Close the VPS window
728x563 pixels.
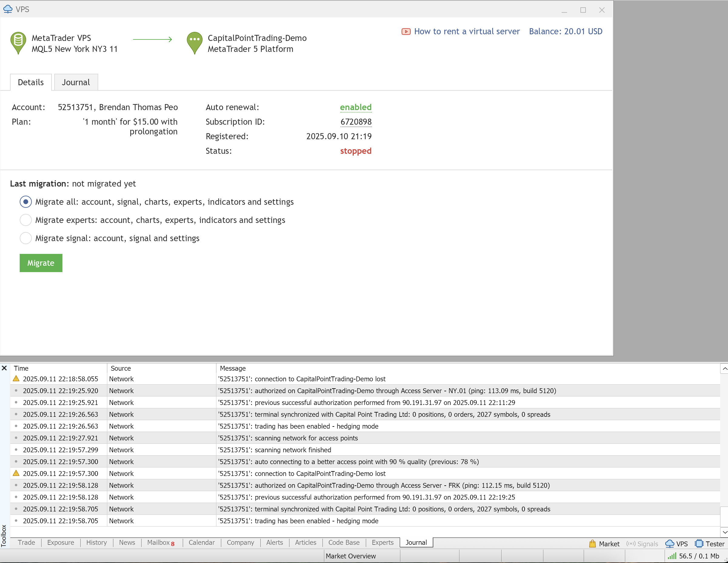click(602, 10)
